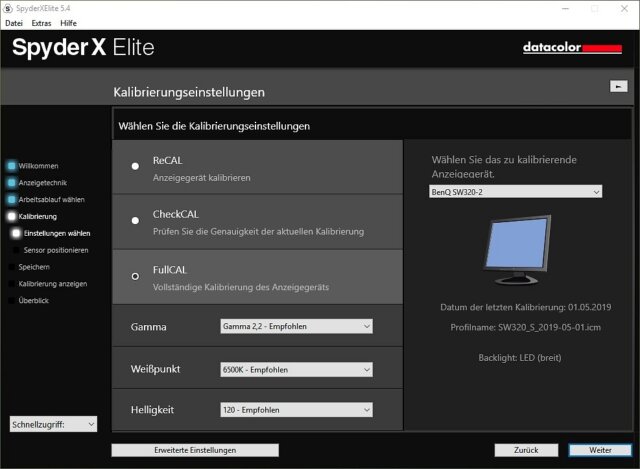
Task: Open the BenQ SW320-2 display dropdown
Action: (516, 191)
